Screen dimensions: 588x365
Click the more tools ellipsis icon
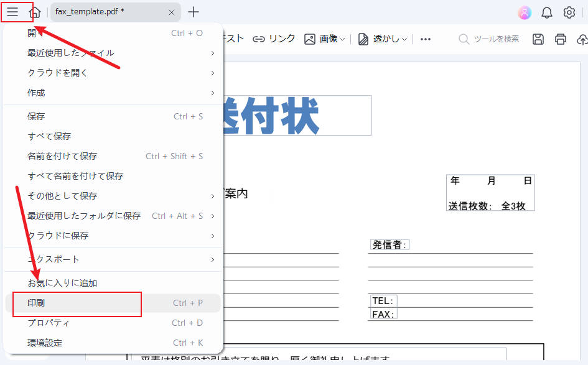[x=426, y=39]
